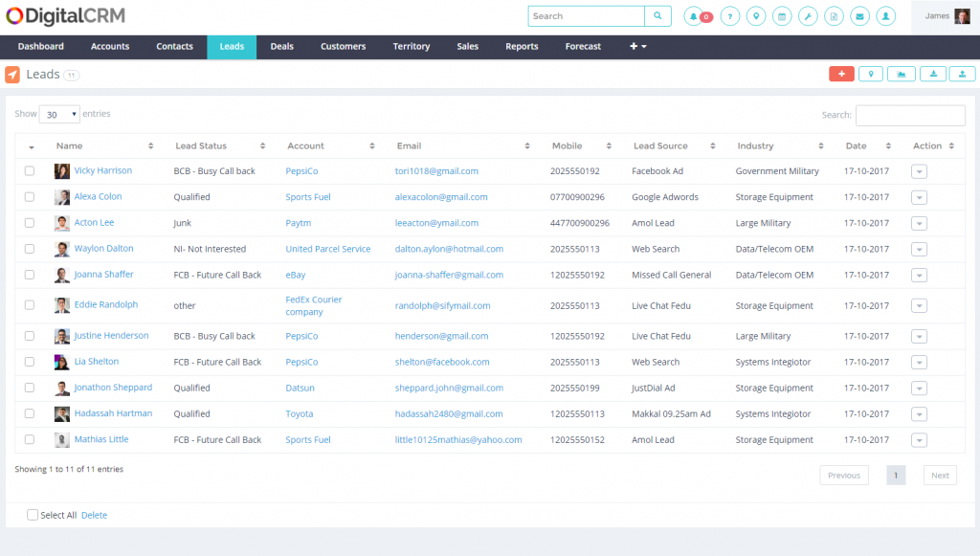This screenshot has width=980, height=556.
Task: Switch to the Accounts tab
Action: [x=110, y=46]
